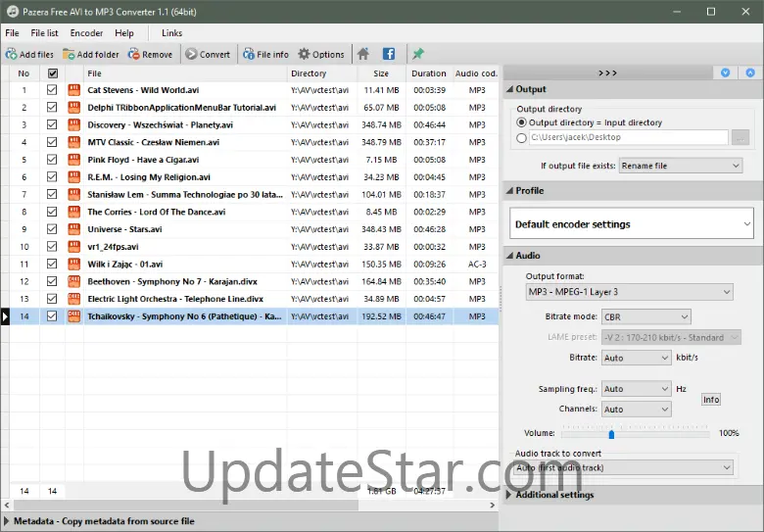Open the If output file exists dropdown
The height and width of the screenshot is (532, 764).
(681, 166)
